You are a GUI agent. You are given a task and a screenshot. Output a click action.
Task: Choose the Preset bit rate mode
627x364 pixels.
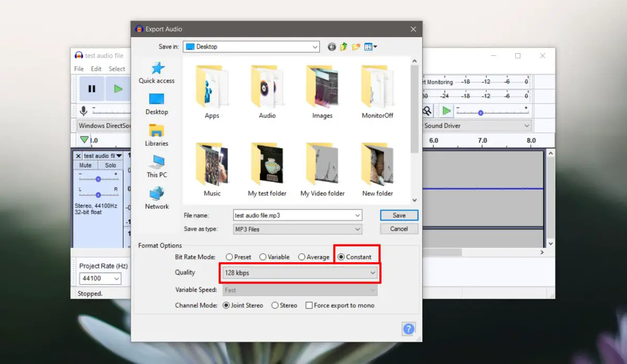pyautogui.click(x=238, y=257)
